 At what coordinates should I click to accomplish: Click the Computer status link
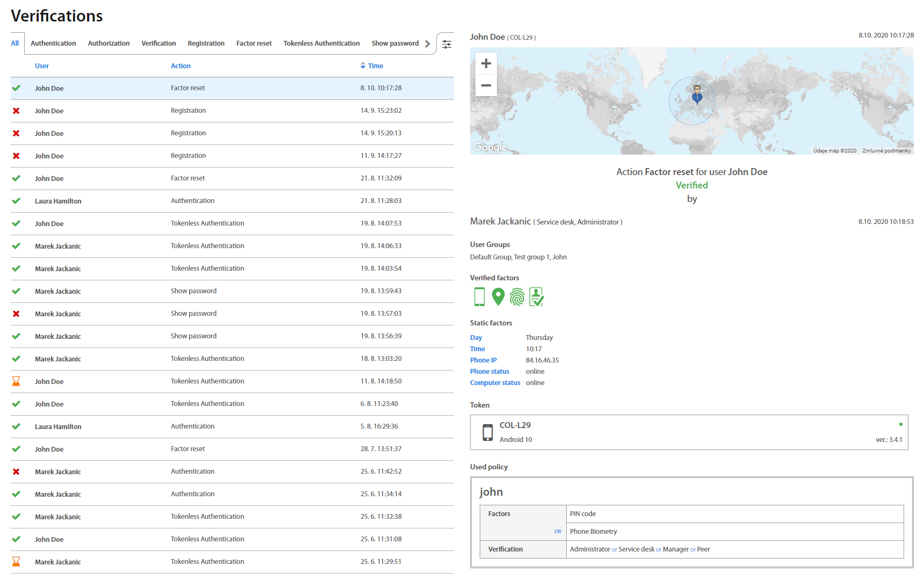[x=495, y=383]
